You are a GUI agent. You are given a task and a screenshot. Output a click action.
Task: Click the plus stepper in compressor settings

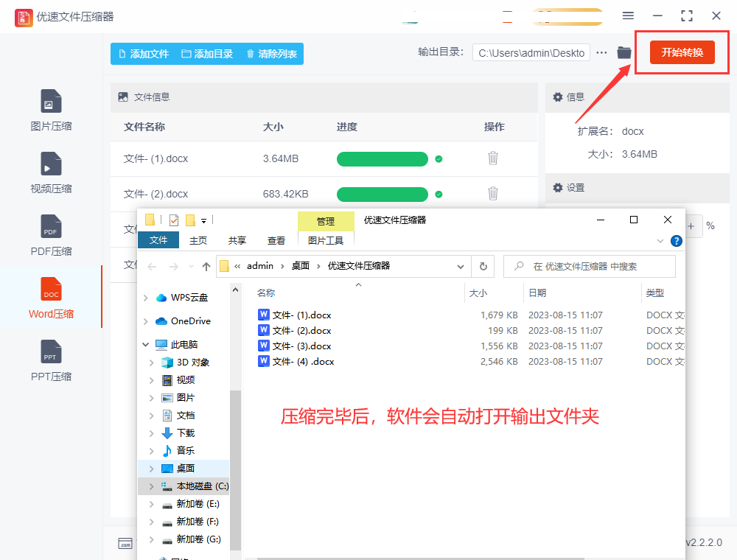point(691,226)
